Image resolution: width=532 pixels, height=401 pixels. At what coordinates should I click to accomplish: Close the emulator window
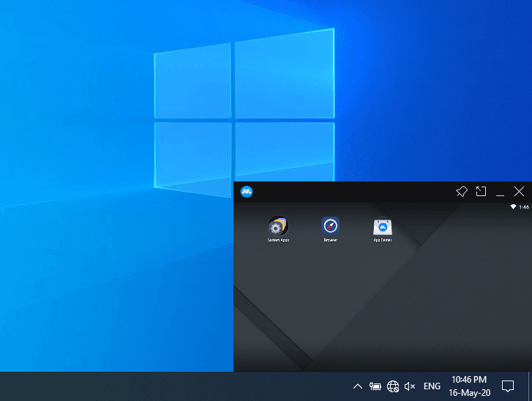click(x=519, y=192)
